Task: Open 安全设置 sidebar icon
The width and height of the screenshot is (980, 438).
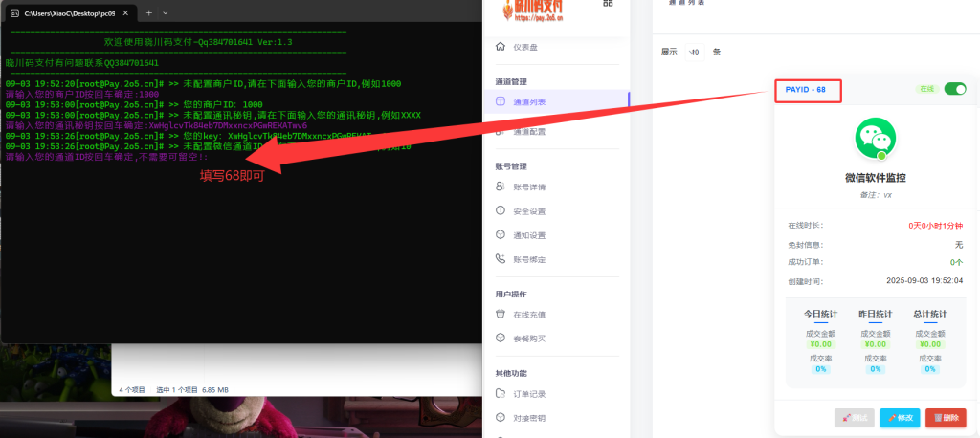Action: [501, 211]
